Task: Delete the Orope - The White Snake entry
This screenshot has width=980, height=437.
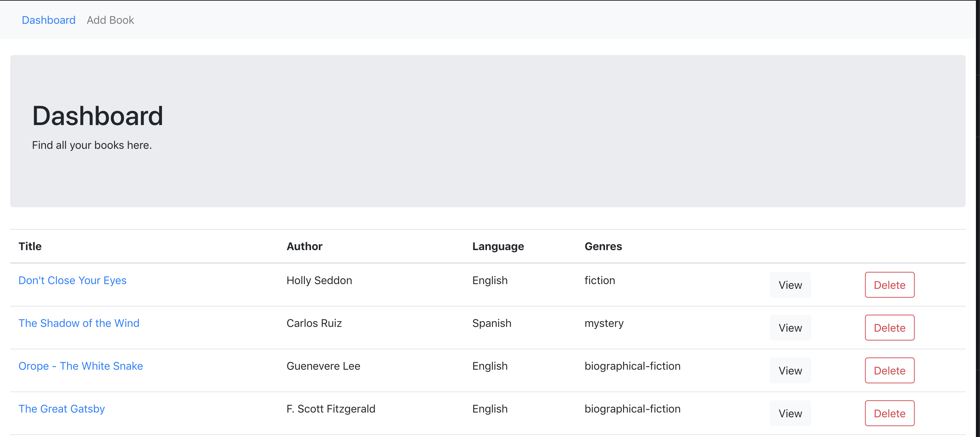Action: point(889,370)
